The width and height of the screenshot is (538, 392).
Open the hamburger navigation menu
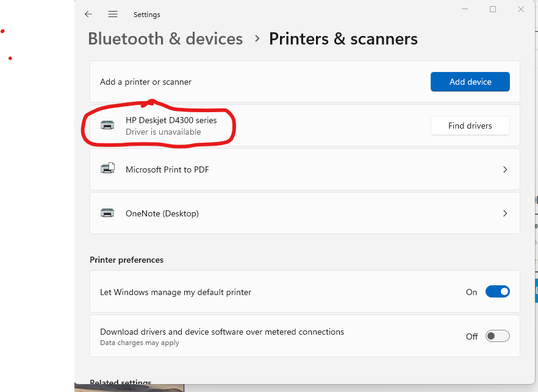pyautogui.click(x=113, y=14)
